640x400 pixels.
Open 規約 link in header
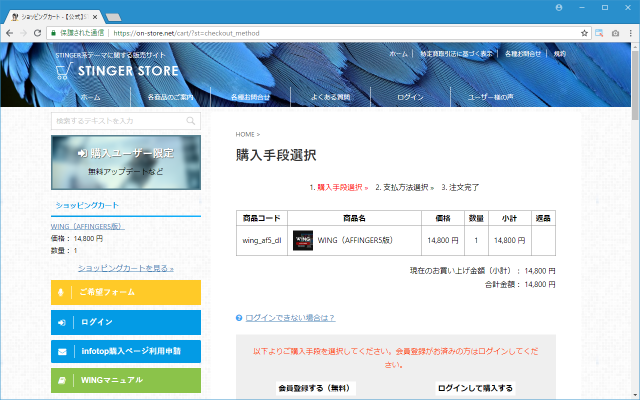[x=560, y=53]
